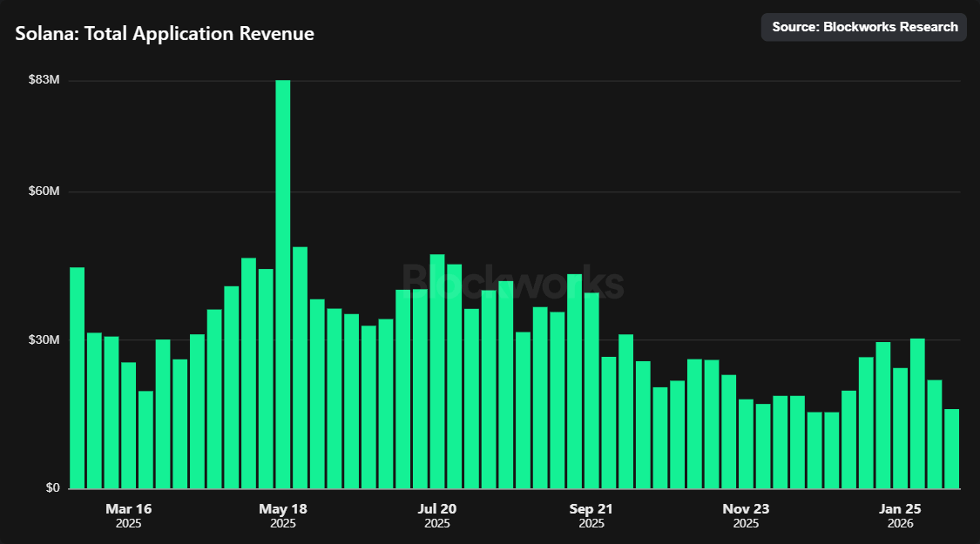Click the $83M y-axis label
980x544 pixels.
[x=44, y=80]
